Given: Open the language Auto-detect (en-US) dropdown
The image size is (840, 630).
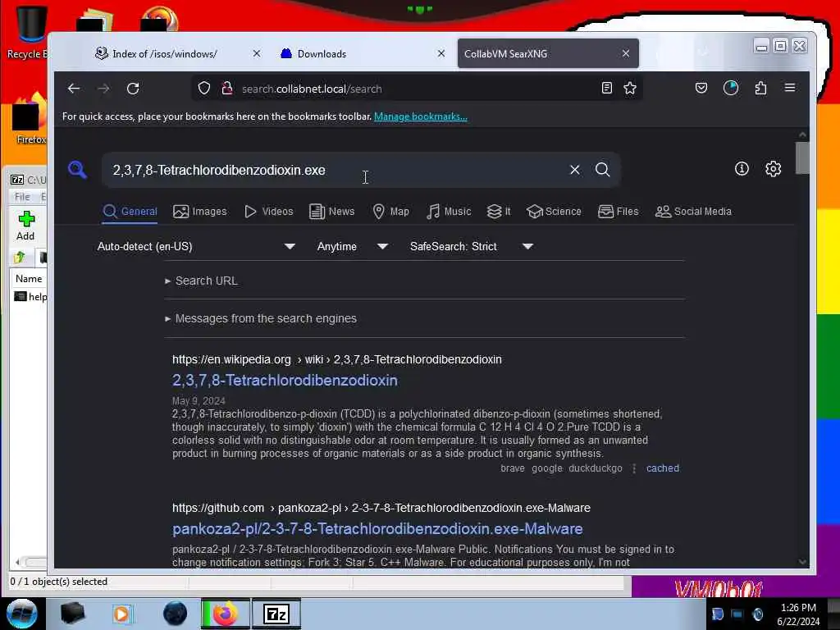Looking at the screenshot, I should click(196, 246).
